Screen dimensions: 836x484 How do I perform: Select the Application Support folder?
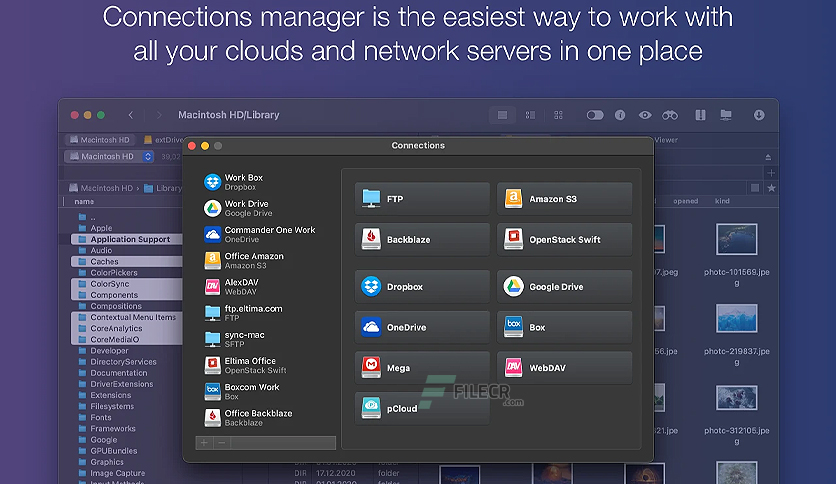tap(127, 239)
